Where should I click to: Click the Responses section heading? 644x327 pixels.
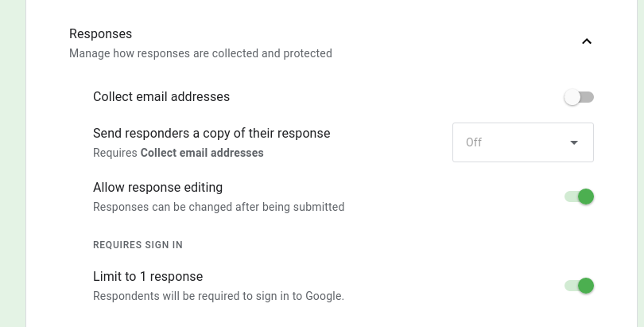[100, 33]
